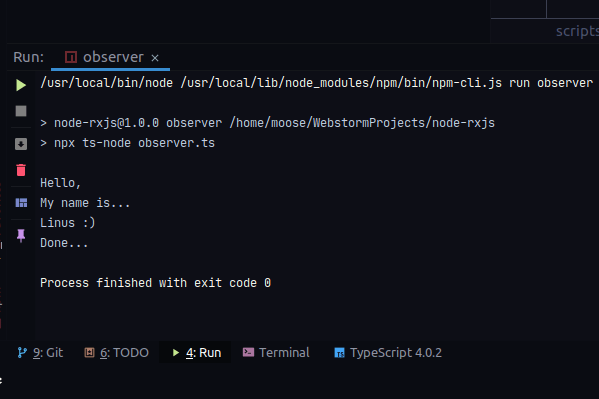
Task: Stop the running process via square icon
Action: (21, 111)
